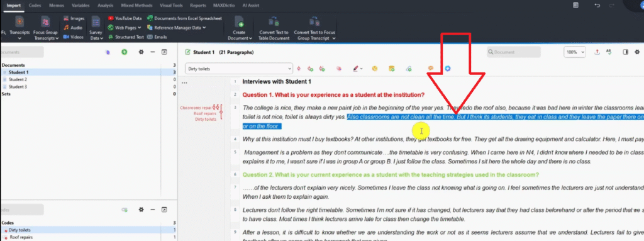Open the Dirty toilets code combo box

click(x=238, y=69)
